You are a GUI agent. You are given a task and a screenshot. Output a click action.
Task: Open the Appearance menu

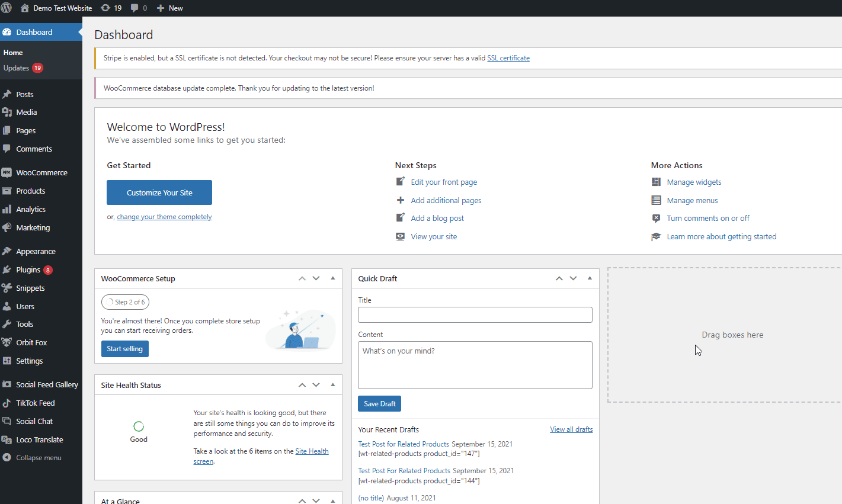[41, 251]
